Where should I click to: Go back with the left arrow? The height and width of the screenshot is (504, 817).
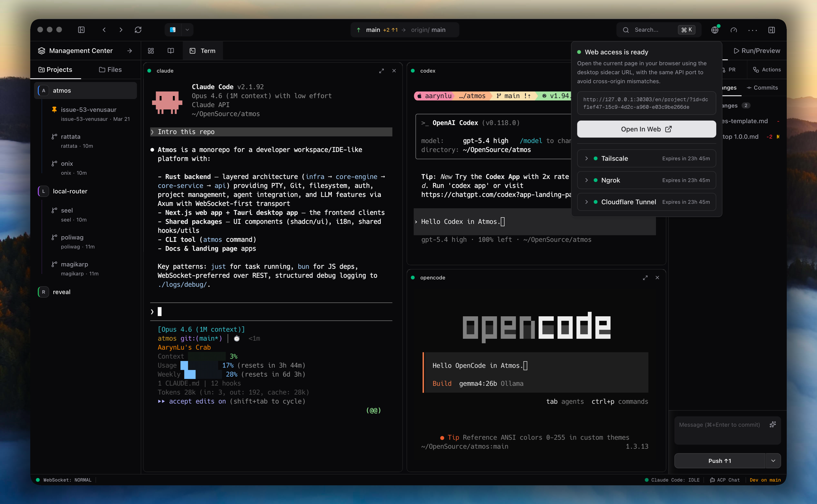pos(104,30)
